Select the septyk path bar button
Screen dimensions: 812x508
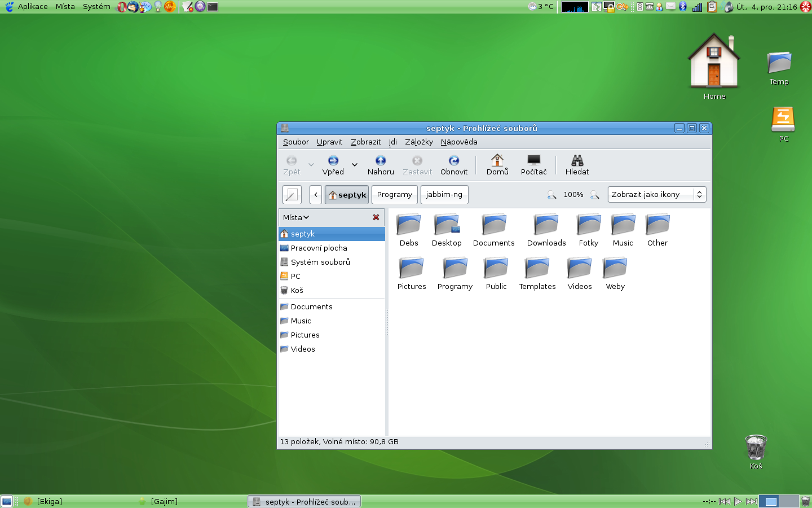347,195
